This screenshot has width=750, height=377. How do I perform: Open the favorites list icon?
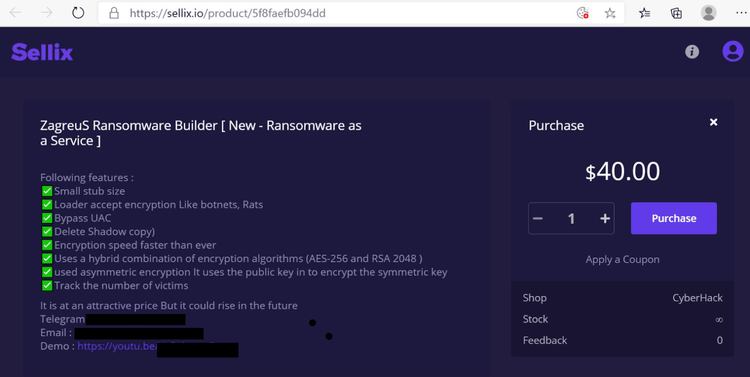point(644,13)
